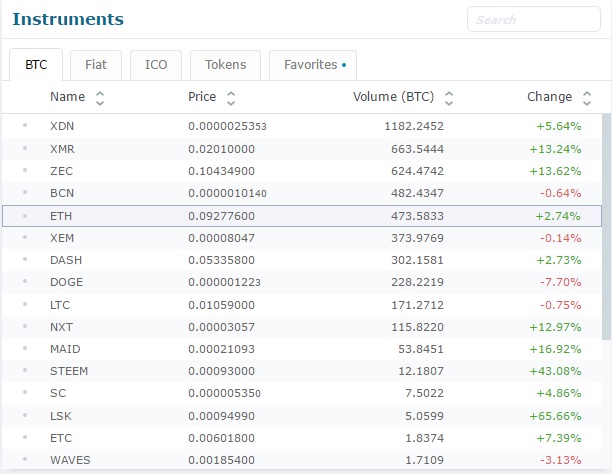Select the XMR instrument name

pyautogui.click(x=62, y=149)
